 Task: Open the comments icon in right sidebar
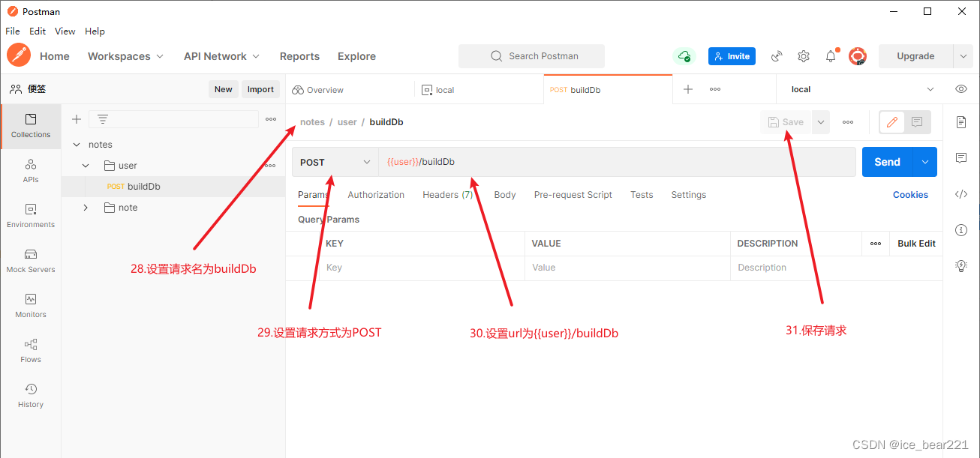(x=961, y=158)
